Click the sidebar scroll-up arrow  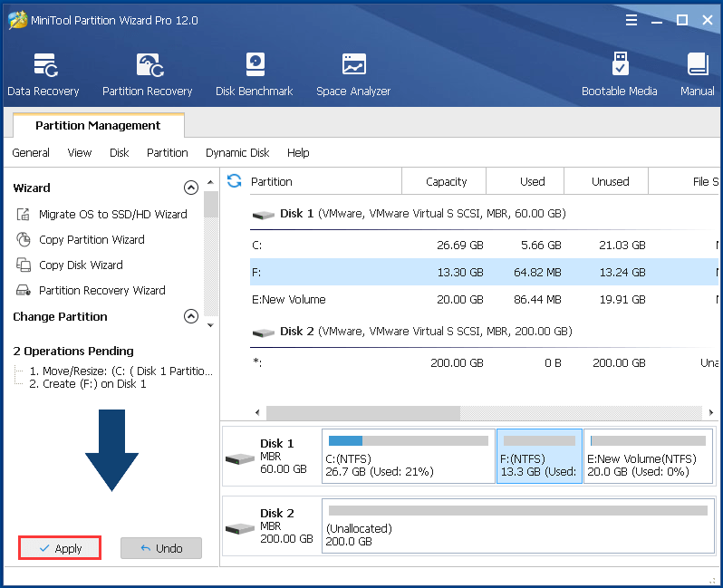coord(210,182)
